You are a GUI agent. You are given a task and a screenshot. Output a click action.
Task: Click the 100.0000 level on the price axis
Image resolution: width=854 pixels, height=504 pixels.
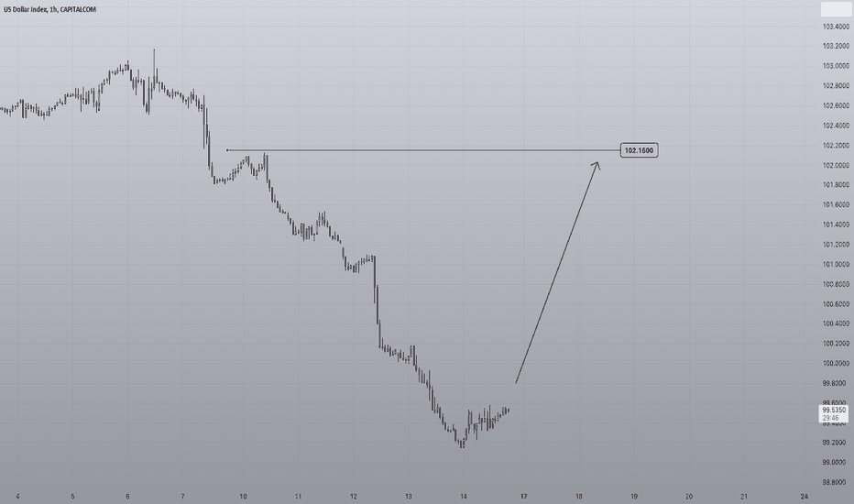836,364
